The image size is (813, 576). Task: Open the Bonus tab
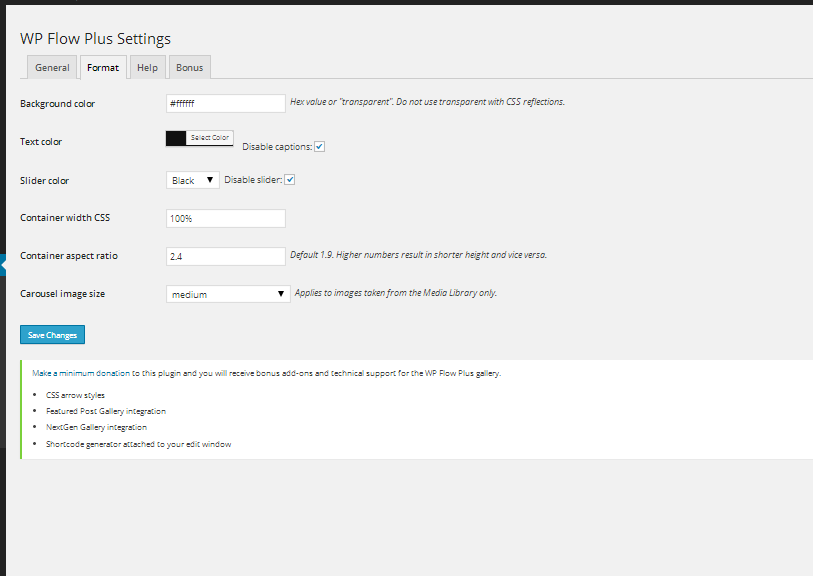(x=190, y=67)
